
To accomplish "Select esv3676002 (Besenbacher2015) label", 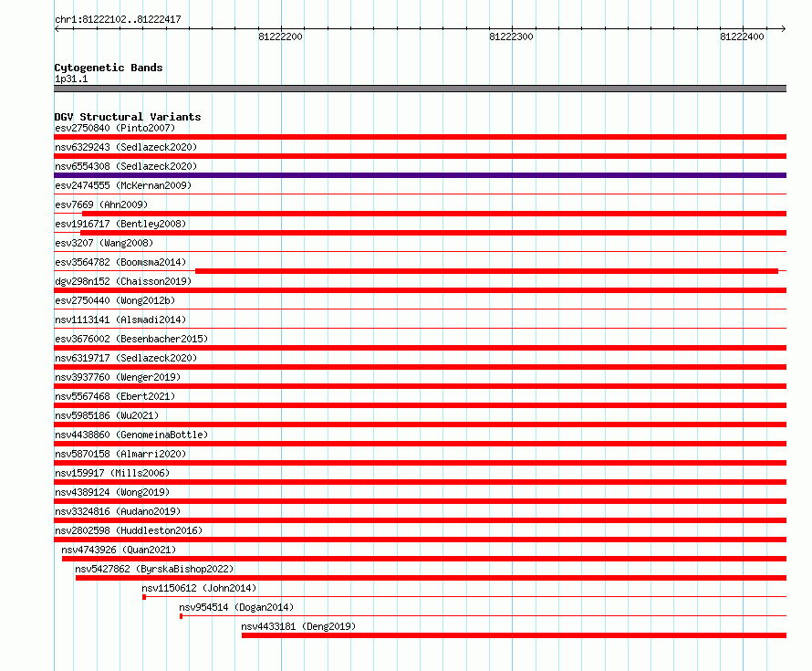I will [x=131, y=339].
